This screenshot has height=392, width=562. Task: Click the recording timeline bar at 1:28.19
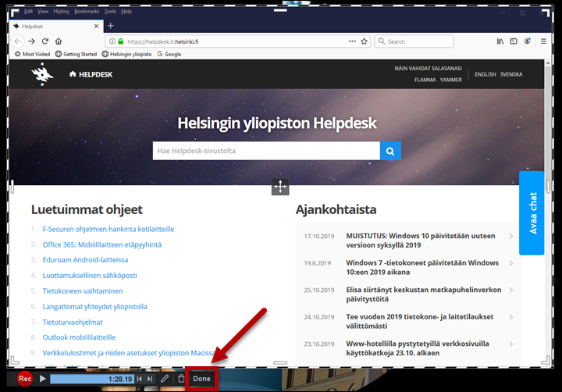coord(92,379)
